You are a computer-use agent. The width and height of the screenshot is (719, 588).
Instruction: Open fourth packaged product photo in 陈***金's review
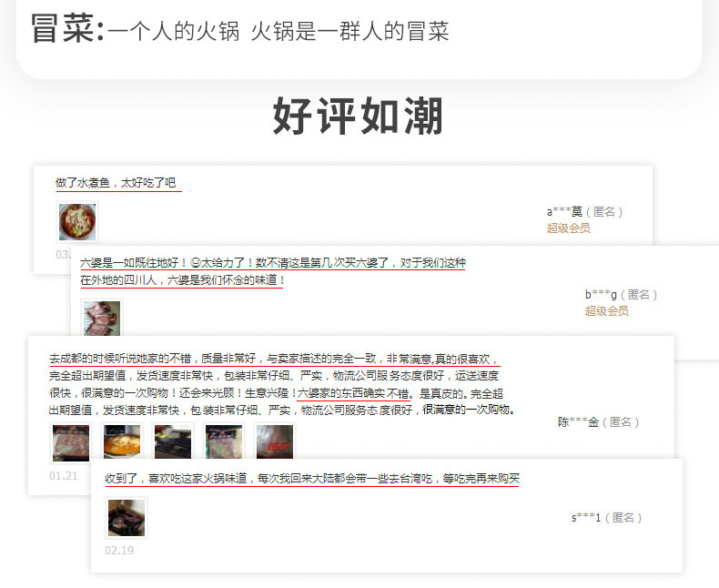click(224, 442)
